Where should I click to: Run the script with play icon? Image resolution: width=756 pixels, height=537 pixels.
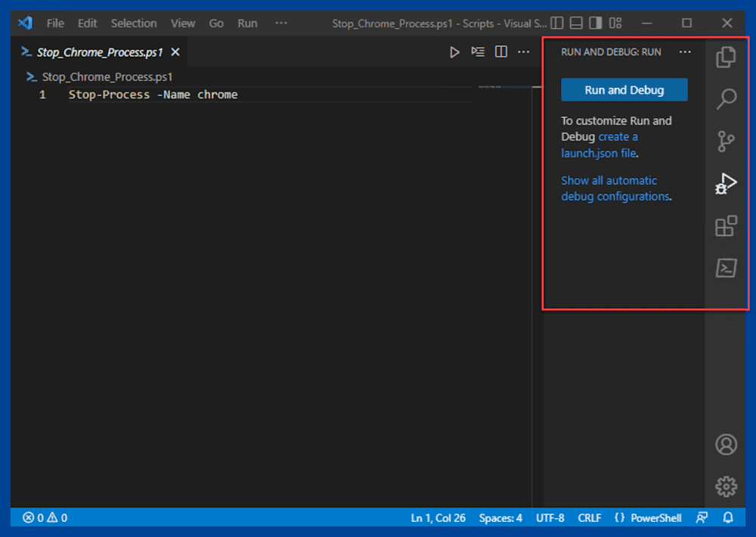pyautogui.click(x=454, y=52)
